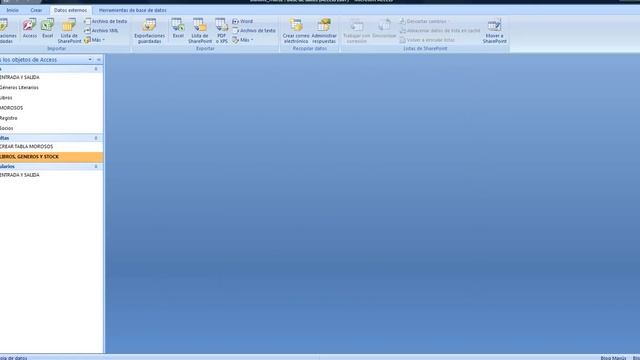
Task: Open navigation pane objects dropdown arrow
Action: 90,60
